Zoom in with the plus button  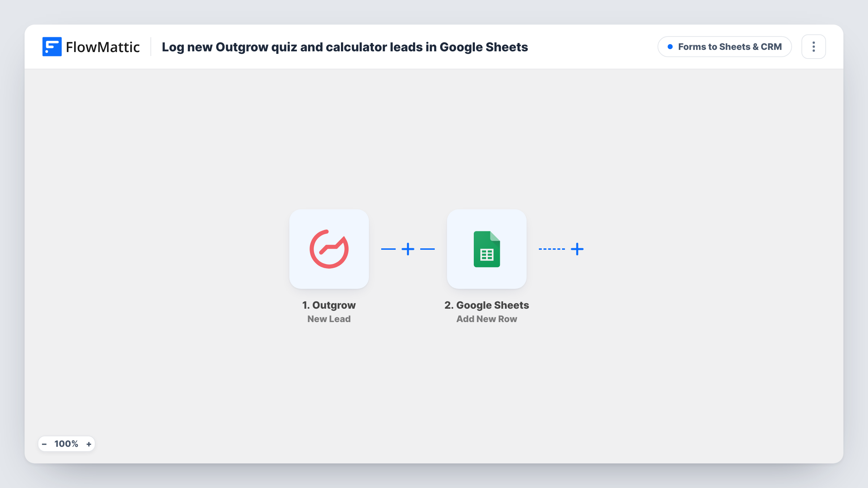(x=89, y=444)
